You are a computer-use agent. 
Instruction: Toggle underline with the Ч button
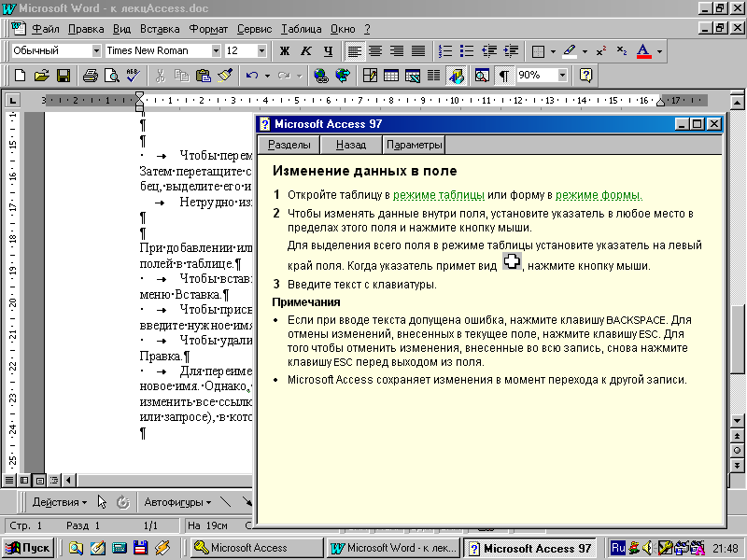click(328, 50)
